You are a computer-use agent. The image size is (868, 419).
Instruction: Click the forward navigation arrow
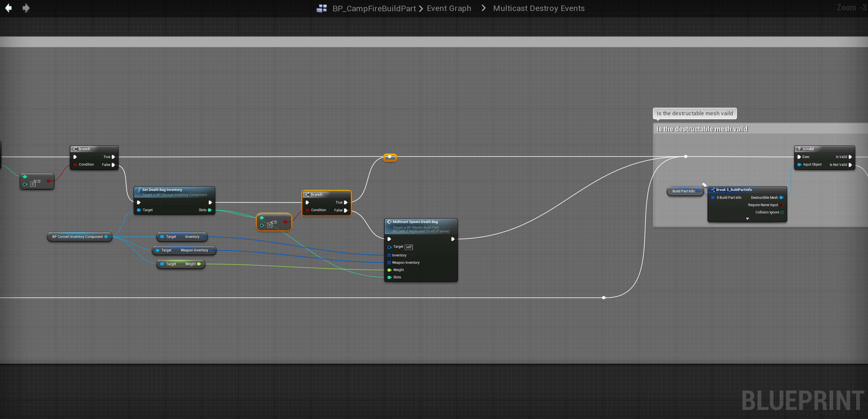tap(26, 8)
